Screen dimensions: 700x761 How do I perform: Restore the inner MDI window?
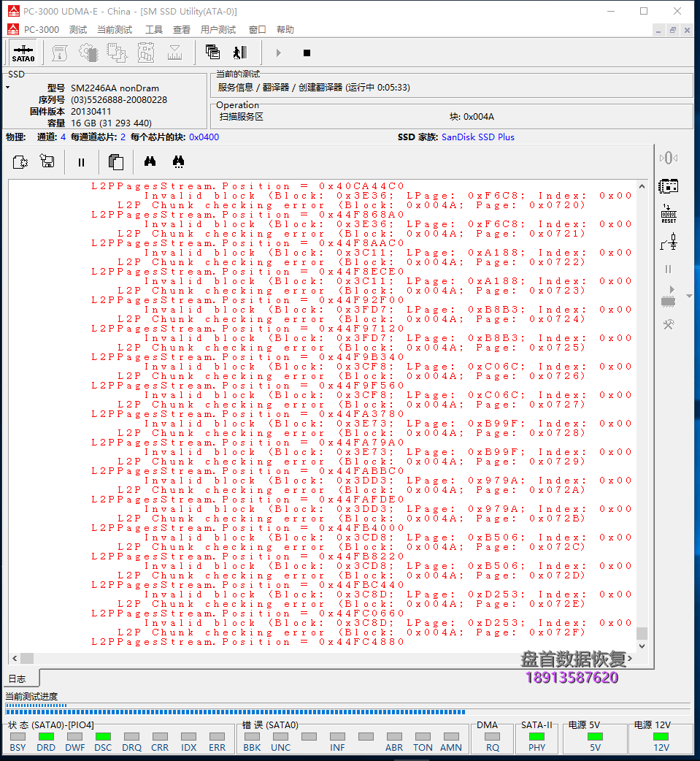tap(673, 30)
